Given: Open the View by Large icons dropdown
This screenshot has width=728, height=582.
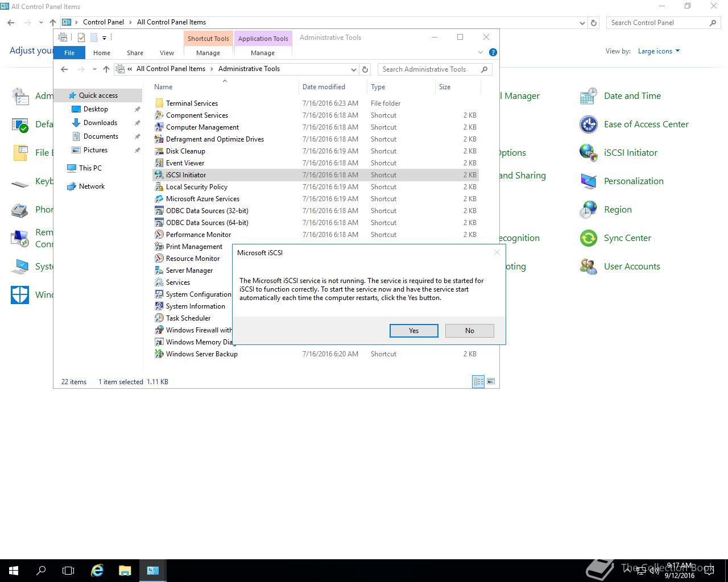Looking at the screenshot, I should (x=659, y=51).
